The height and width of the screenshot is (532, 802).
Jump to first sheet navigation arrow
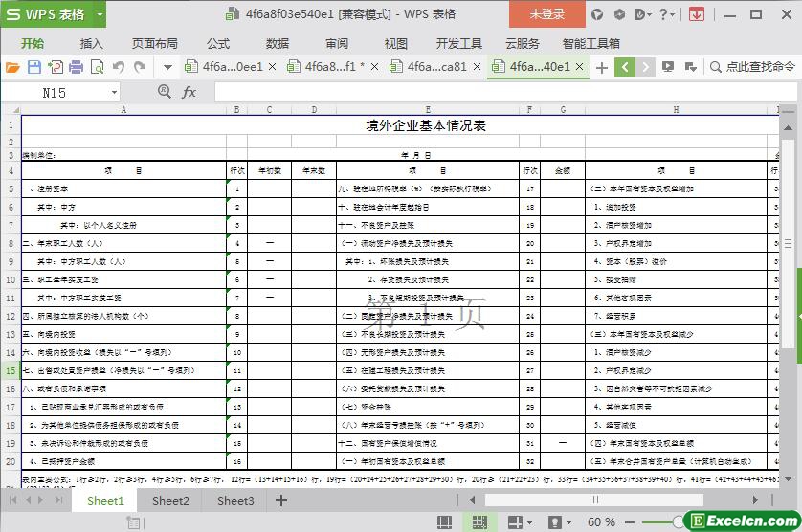pos(12,499)
